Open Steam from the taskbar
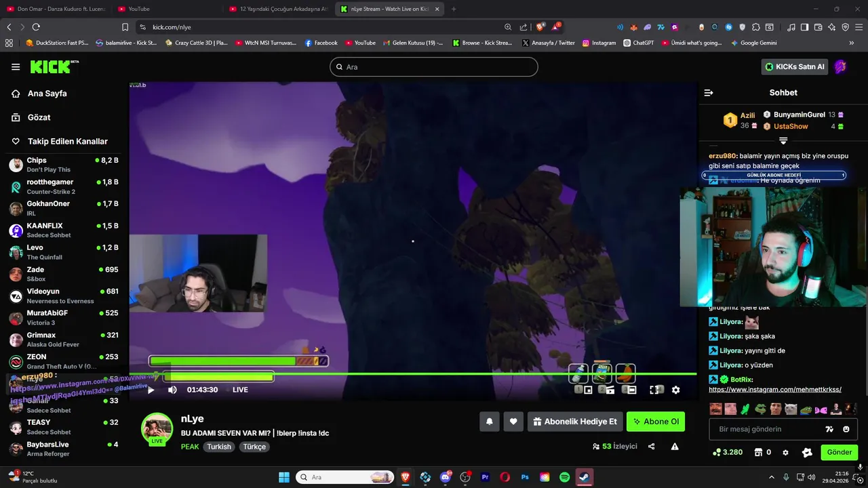 click(x=584, y=477)
